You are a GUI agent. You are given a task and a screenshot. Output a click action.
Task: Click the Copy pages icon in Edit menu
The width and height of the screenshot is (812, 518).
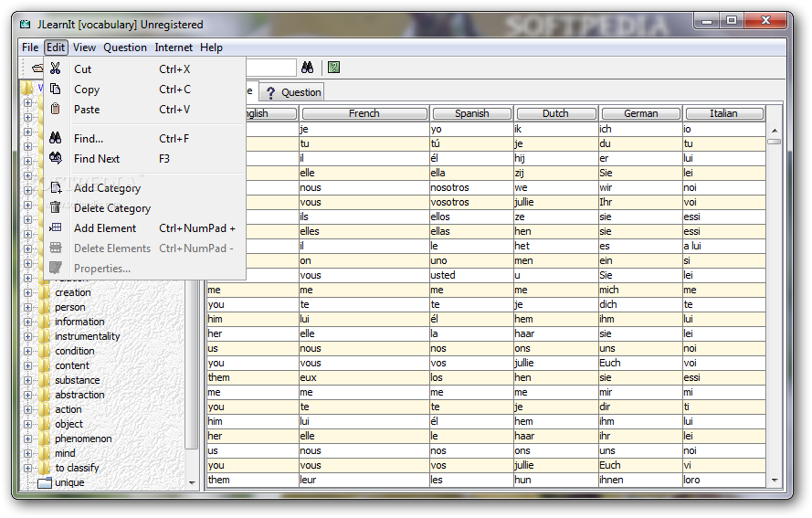click(56, 89)
